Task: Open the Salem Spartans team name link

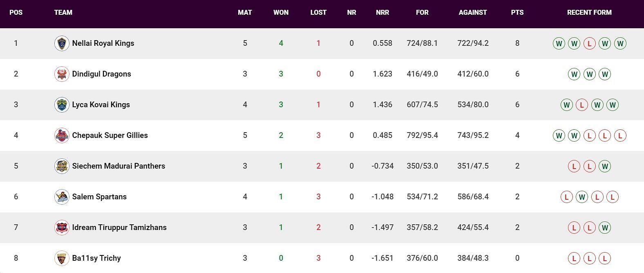Action: point(99,197)
